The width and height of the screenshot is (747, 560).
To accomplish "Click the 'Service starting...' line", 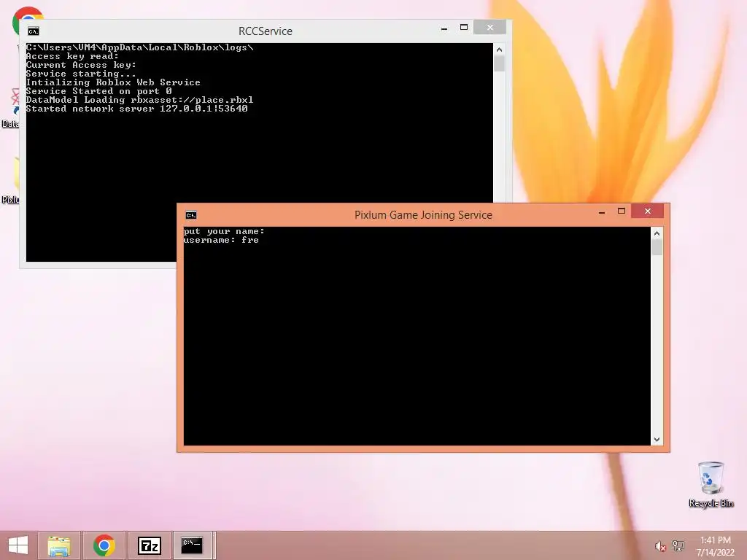I will [x=81, y=74].
